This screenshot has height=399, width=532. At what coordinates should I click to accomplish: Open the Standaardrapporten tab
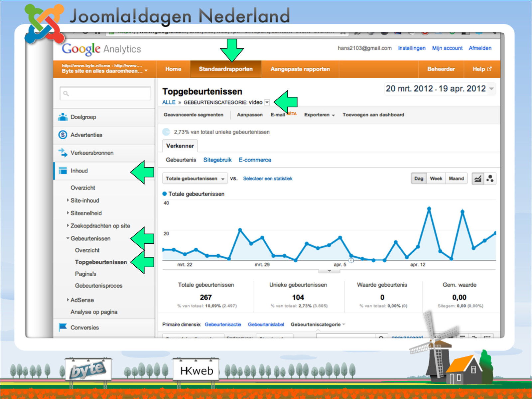pos(226,69)
